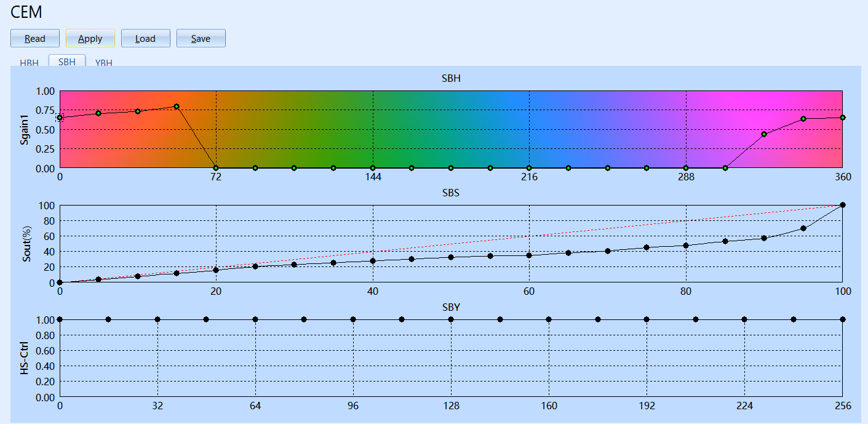
Task: Select the SBY point at 64
Action: click(255, 319)
